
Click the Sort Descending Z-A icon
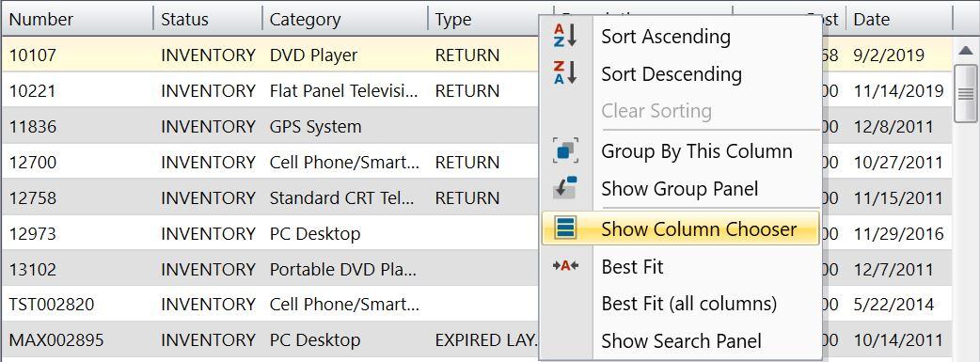pos(565,73)
